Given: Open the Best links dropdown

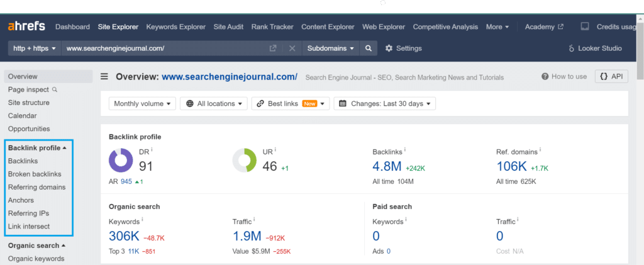Looking at the screenshot, I should click(291, 104).
